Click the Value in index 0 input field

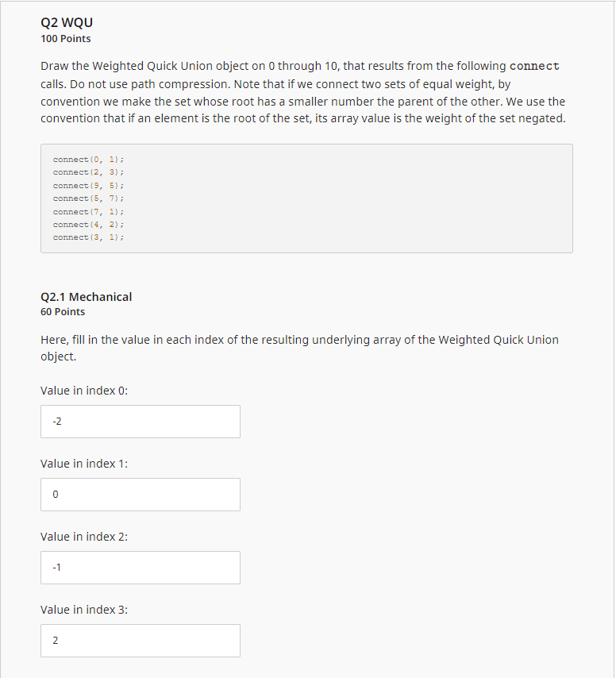point(140,421)
